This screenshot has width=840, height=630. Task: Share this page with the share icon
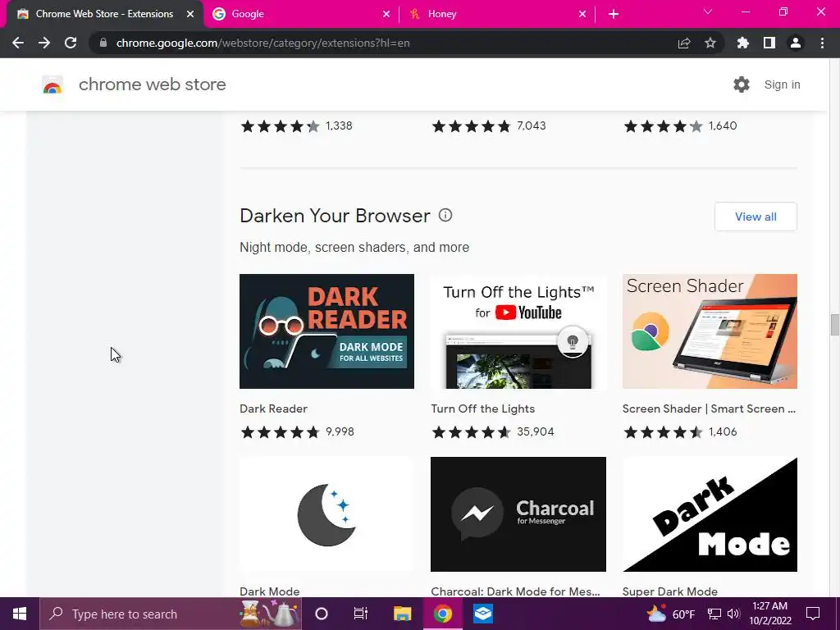tap(684, 43)
